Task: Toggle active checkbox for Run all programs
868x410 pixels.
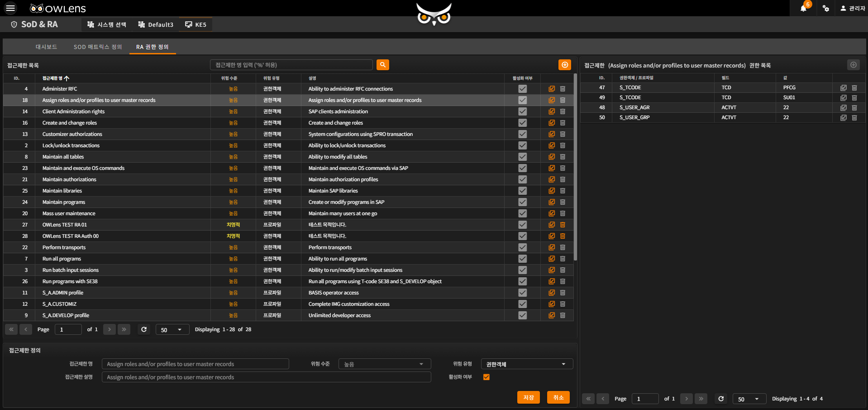Action: pos(523,259)
